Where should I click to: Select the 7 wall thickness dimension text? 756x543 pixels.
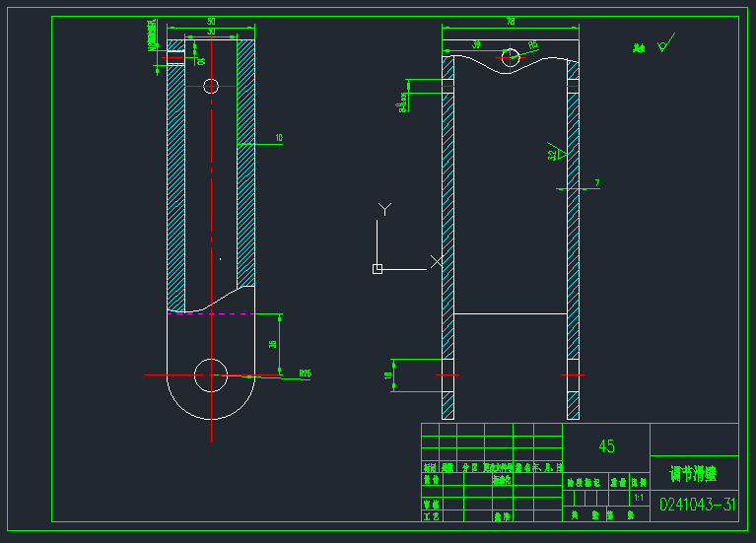(597, 182)
